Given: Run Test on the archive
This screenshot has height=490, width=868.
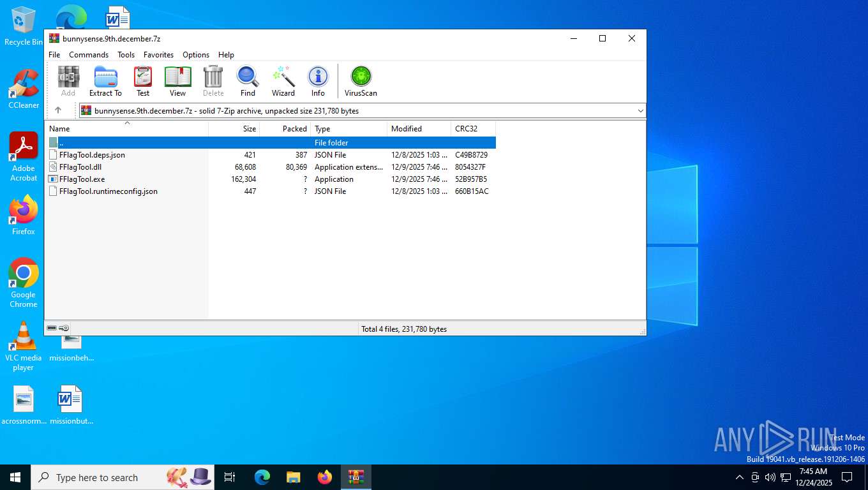Looking at the screenshot, I should coord(143,81).
